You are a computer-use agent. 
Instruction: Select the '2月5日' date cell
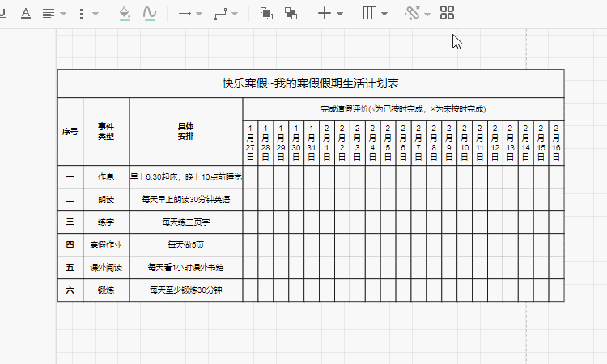click(388, 142)
